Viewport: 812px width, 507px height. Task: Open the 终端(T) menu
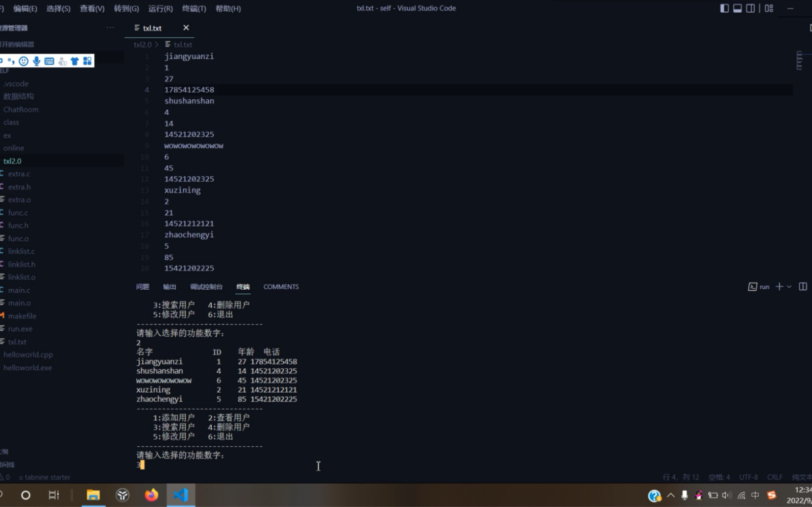tap(194, 8)
